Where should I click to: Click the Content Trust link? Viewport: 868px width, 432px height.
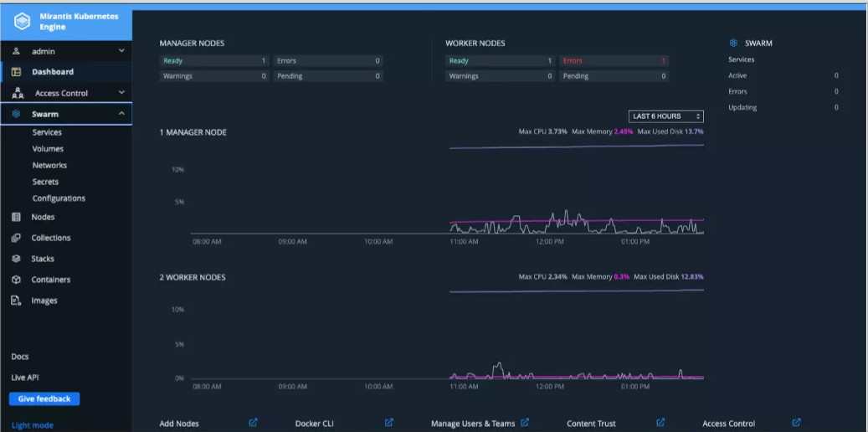(591, 423)
